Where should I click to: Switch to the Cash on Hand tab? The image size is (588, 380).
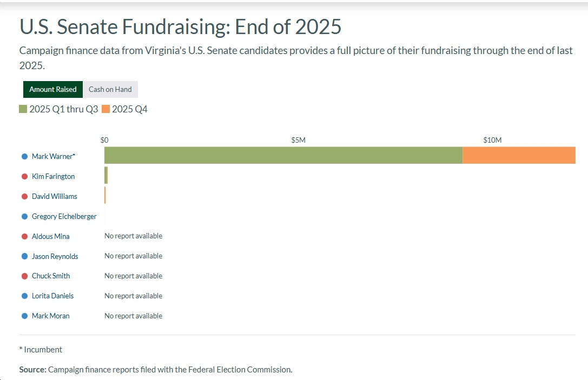pos(110,89)
